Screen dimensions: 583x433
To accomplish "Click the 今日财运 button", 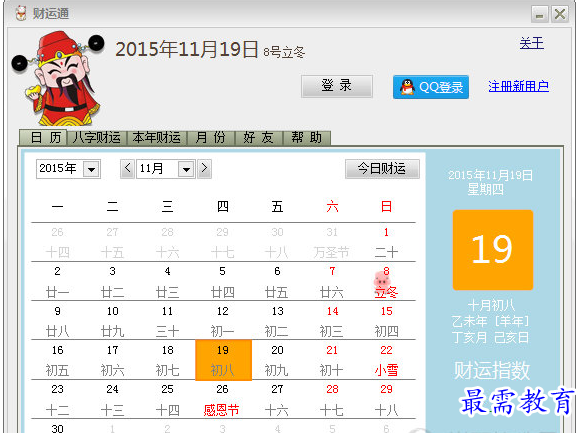I will [x=382, y=169].
